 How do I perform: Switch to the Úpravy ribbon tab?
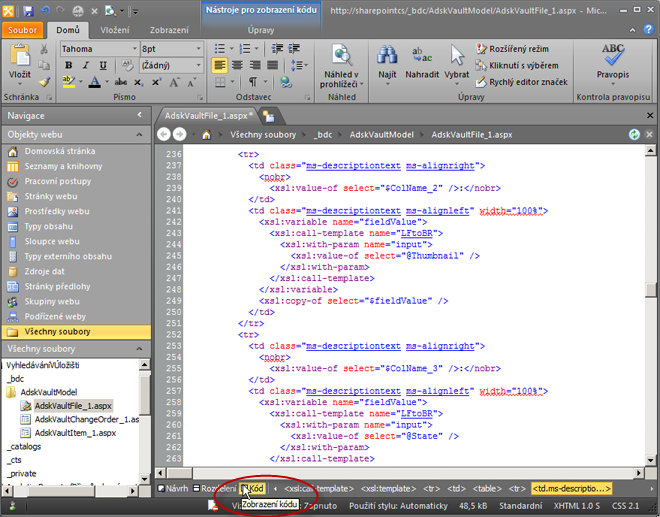click(x=261, y=30)
